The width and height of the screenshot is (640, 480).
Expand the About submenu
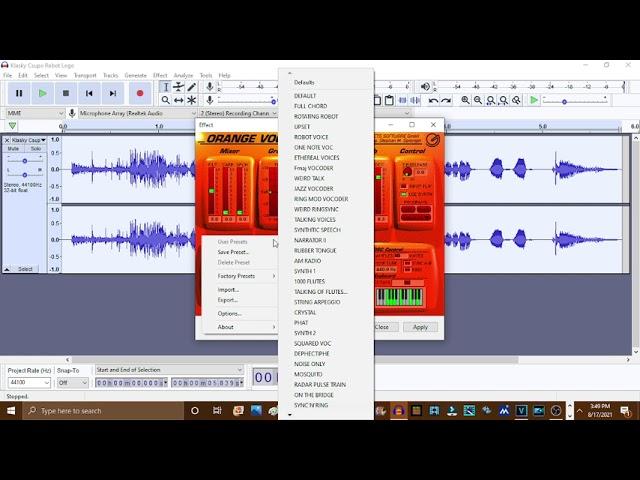point(246,327)
